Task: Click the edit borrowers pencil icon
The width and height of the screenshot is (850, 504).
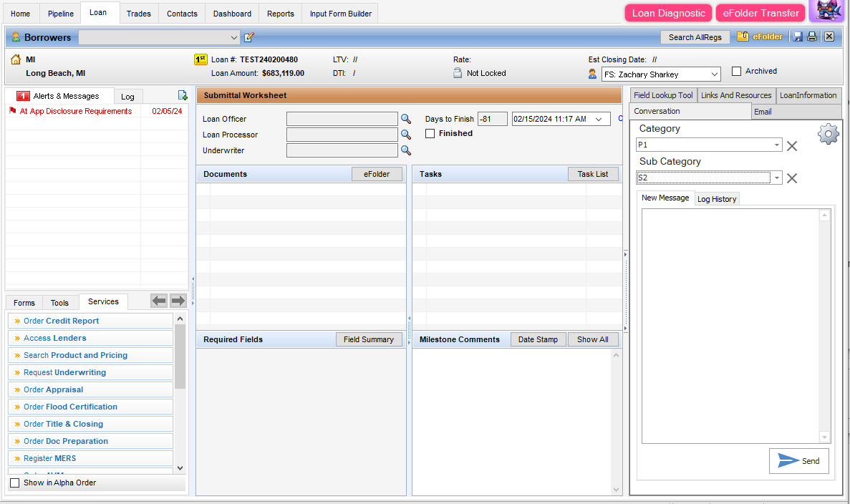Action: (x=249, y=37)
